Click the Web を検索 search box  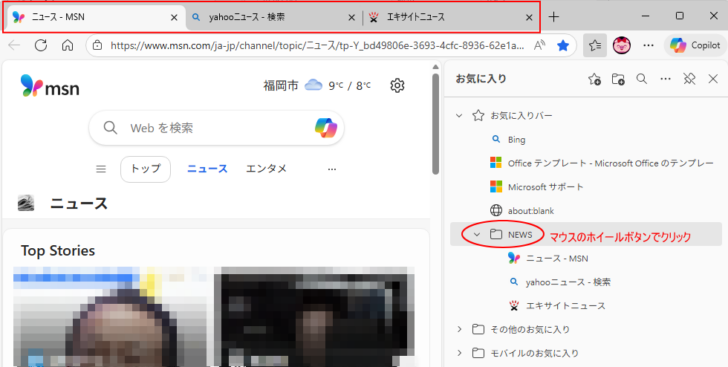(x=216, y=128)
